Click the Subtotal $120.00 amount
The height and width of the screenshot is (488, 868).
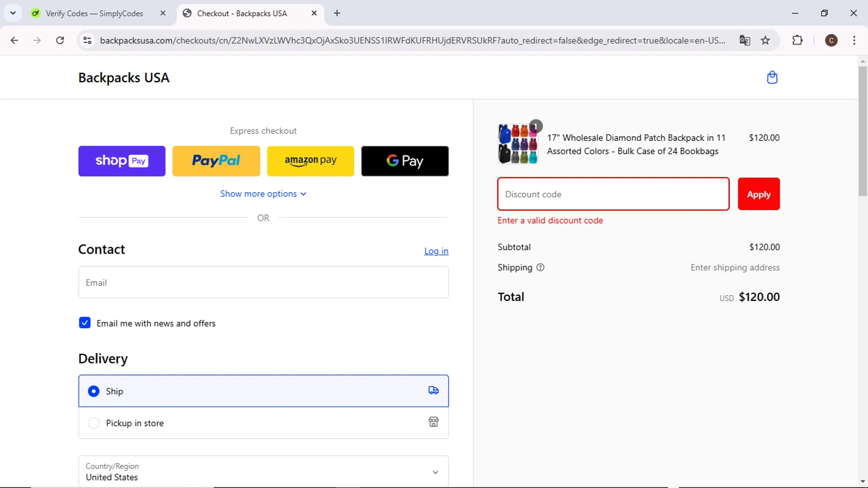tap(764, 247)
